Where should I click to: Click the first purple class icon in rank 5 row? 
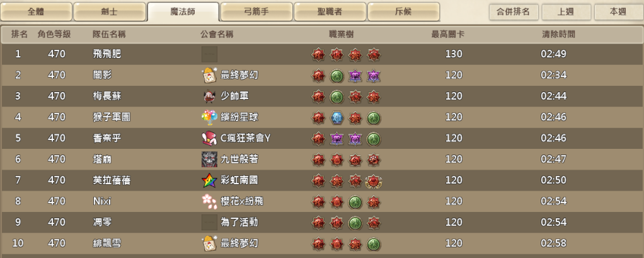pos(336,138)
